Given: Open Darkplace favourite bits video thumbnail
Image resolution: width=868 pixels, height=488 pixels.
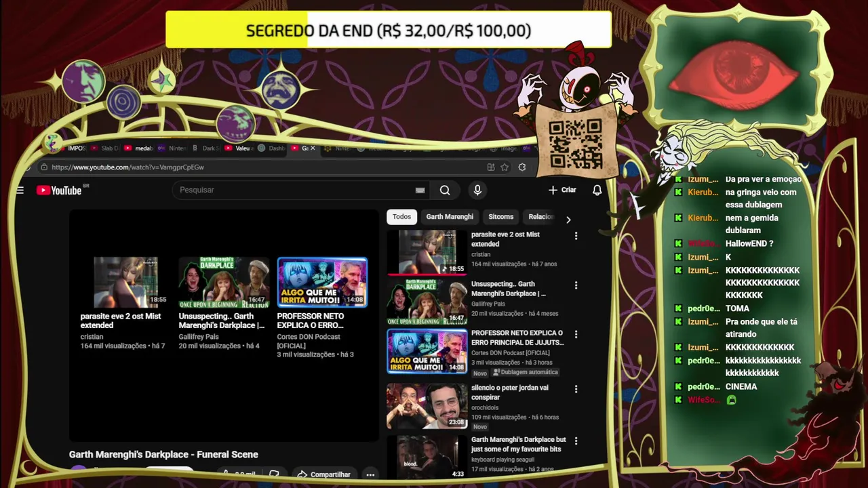Looking at the screenshot, I should 427,457.
